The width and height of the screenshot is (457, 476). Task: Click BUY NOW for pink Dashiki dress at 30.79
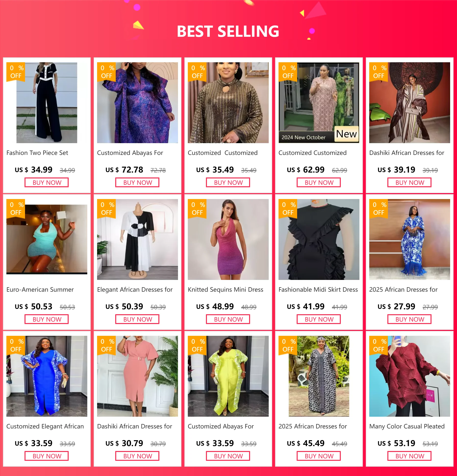(137, 456)
